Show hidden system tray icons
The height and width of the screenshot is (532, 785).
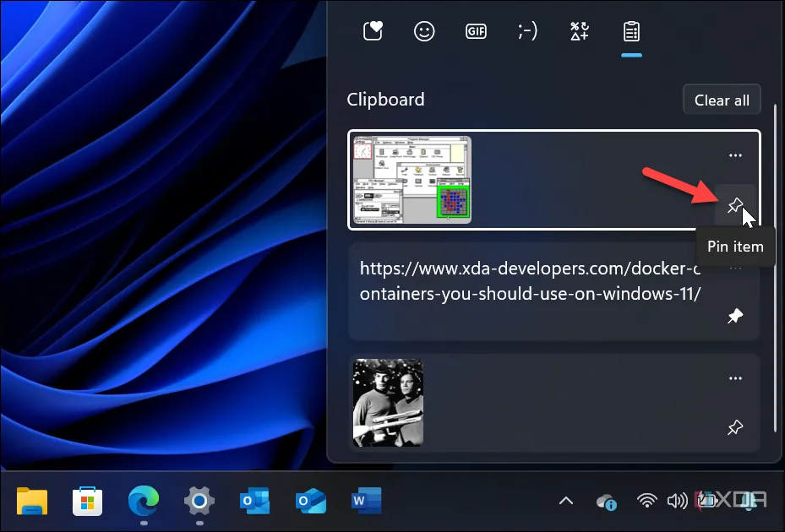[566, 501]
